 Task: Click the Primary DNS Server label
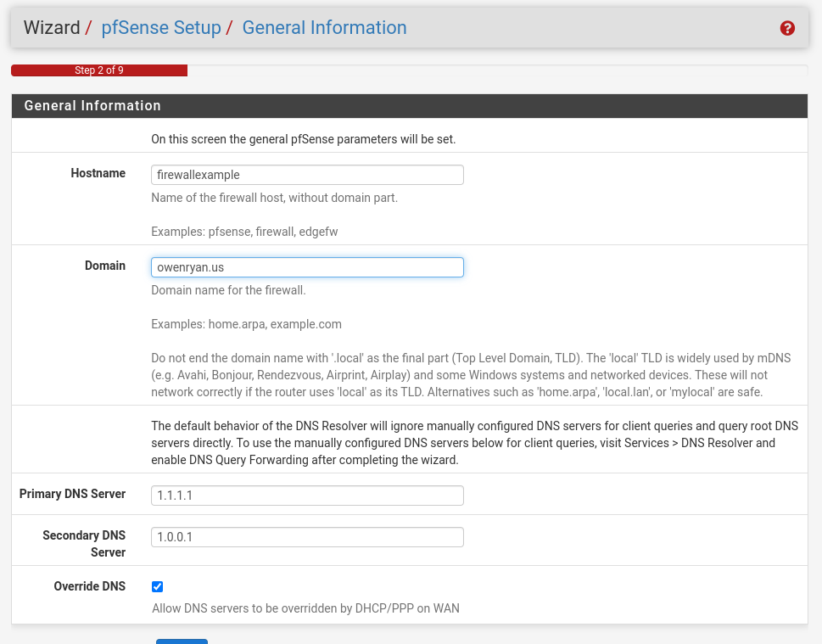(72, 494)
